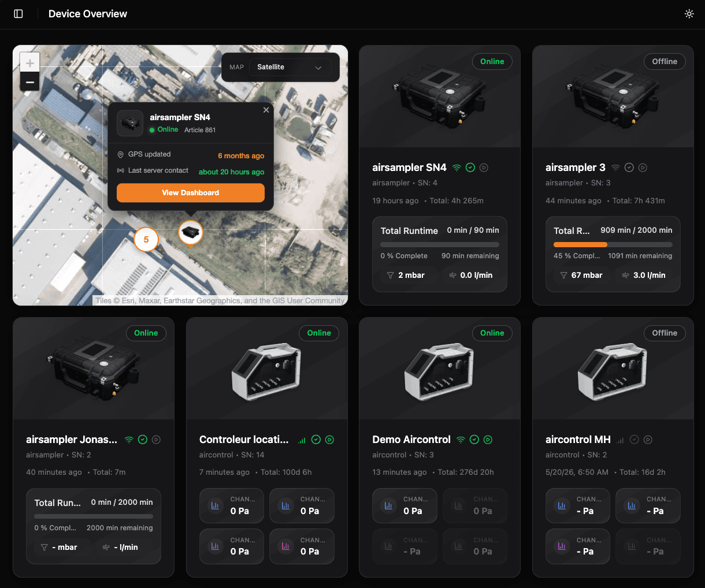Toggle the sidebar panel icon

pyautogui.click(x=18, y=14)
